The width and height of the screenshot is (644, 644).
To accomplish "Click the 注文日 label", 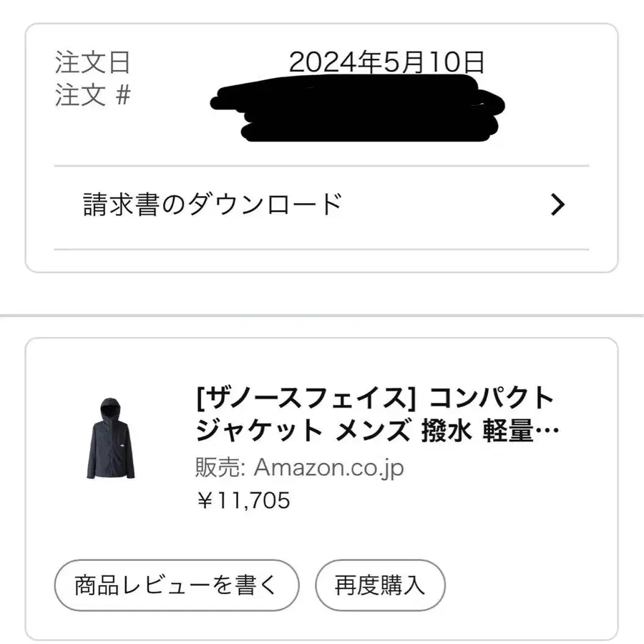I will pos(92,63).
